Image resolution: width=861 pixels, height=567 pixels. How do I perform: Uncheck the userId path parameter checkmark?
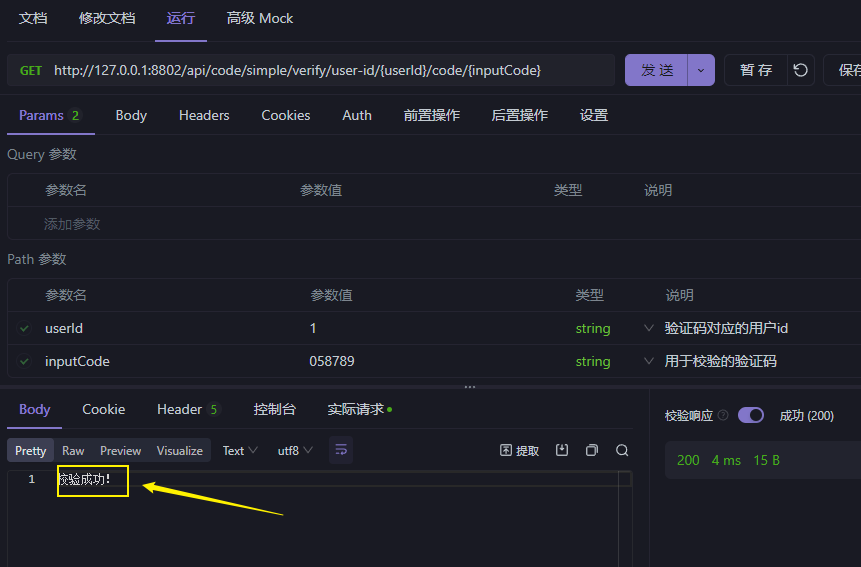tap(24, 328)
